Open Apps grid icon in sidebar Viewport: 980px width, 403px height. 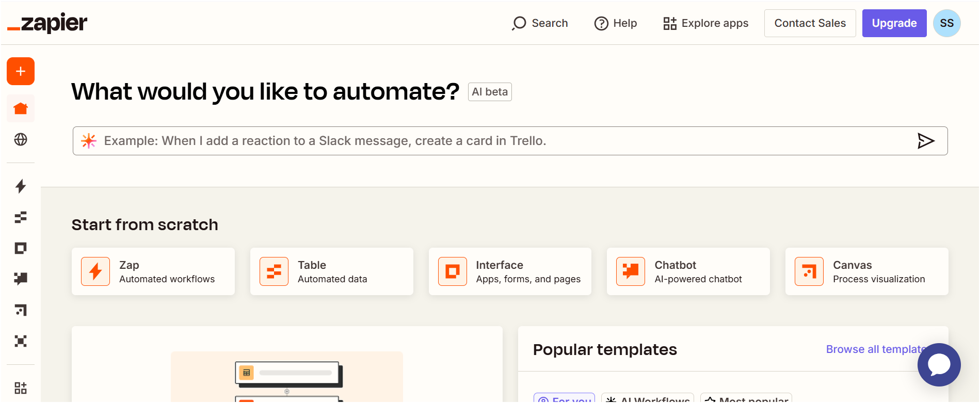coord(21,388)
